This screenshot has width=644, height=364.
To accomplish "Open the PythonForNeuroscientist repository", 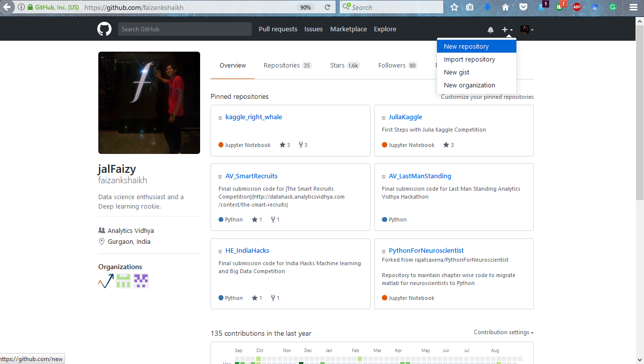I will pos(426,251).
